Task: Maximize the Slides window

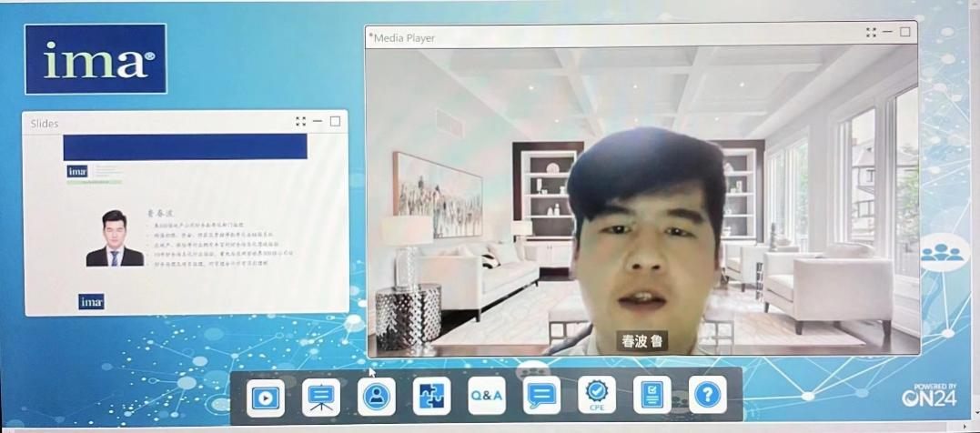Action: tap(335, 121)
